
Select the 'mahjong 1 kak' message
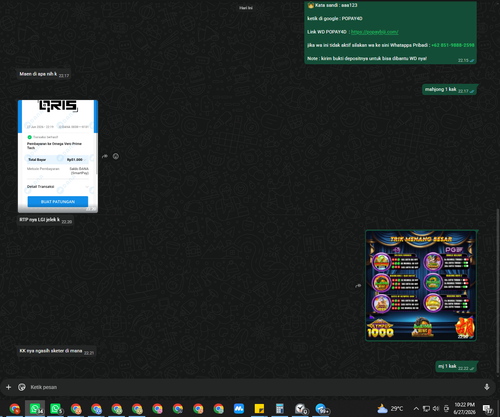(450, 89)
